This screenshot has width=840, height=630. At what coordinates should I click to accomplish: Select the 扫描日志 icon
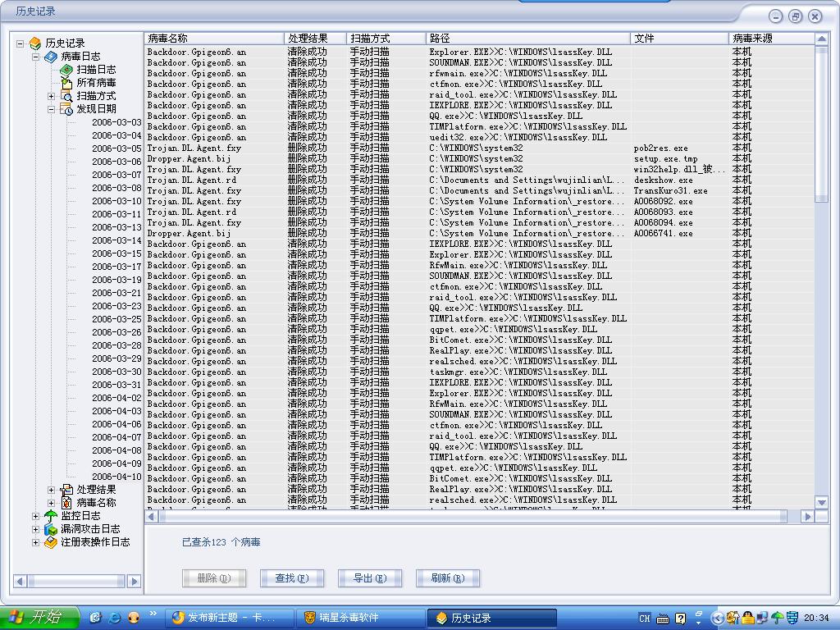pos(66,70)
